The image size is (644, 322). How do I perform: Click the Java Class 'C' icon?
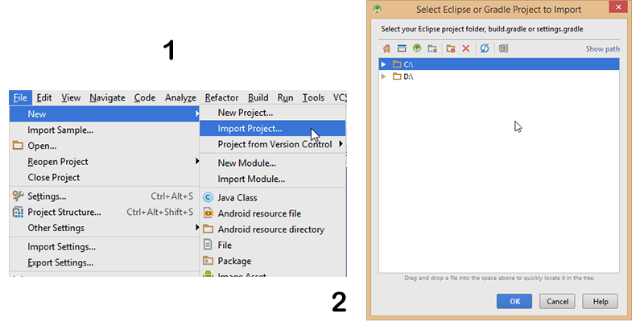click(x=208, y=197)
